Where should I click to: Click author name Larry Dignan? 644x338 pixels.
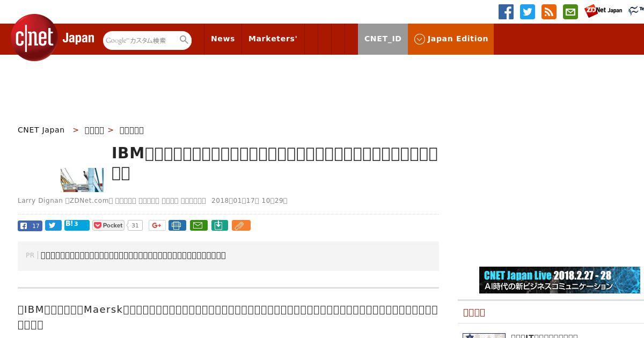(x=40, y=201)
